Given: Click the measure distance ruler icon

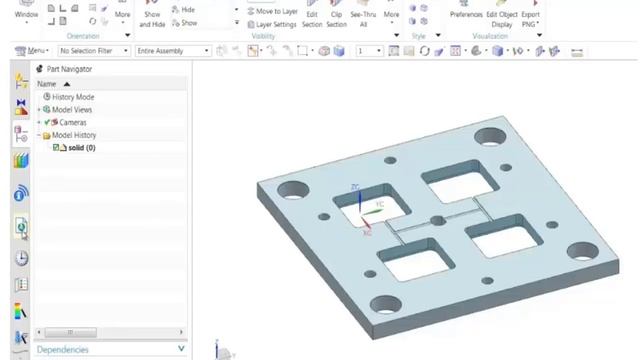Looking at the screenshot, I should coord(577,52).
